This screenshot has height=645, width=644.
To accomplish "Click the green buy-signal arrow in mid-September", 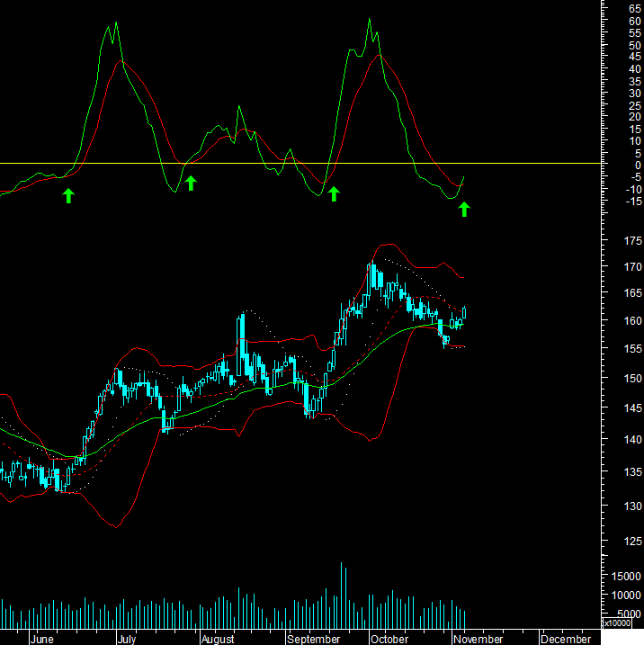I will [x=334, y=194].
